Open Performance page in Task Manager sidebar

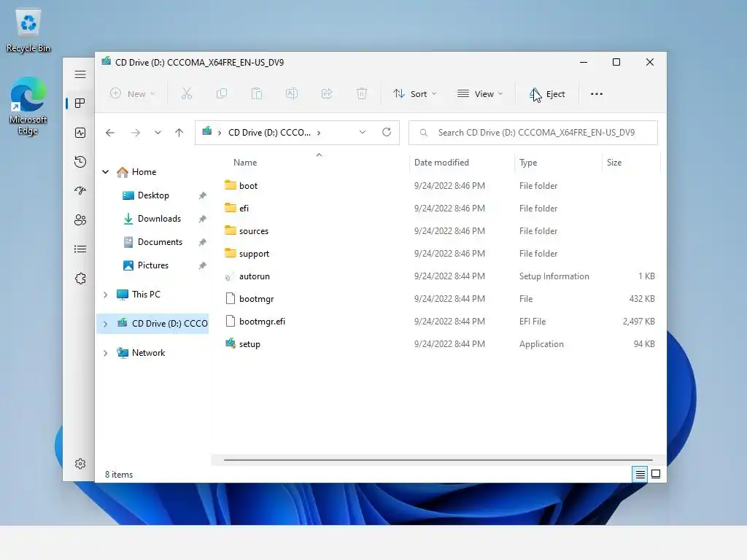[80, 133]
